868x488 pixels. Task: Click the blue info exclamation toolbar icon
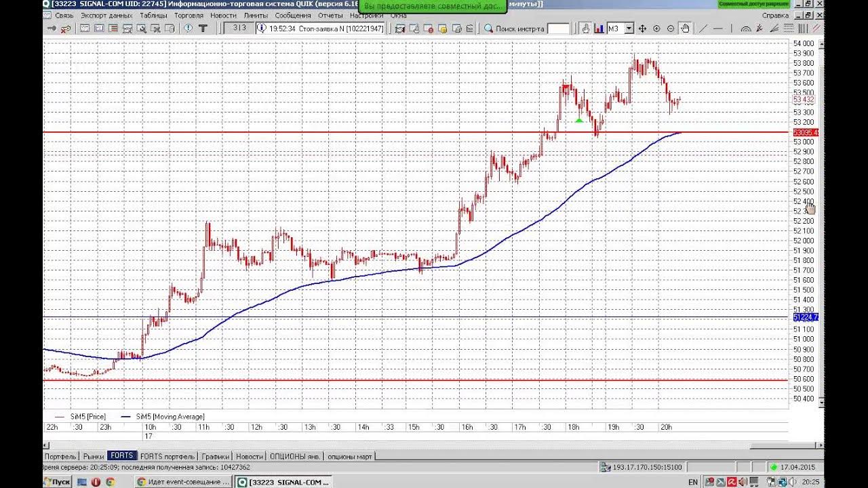pos(188,28)
